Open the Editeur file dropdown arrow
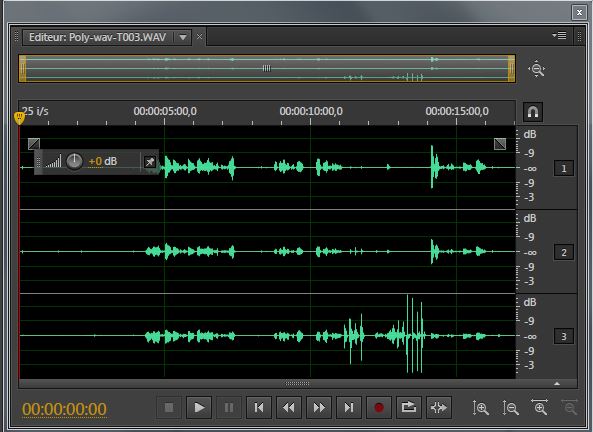 point(183,37)
